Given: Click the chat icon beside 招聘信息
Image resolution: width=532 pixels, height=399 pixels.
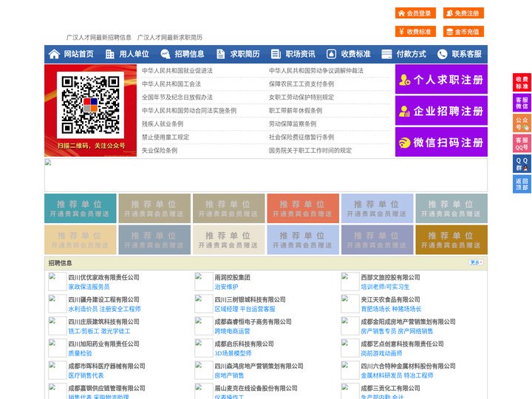Looking at the screenshot, I should click(x=166, y=54).
